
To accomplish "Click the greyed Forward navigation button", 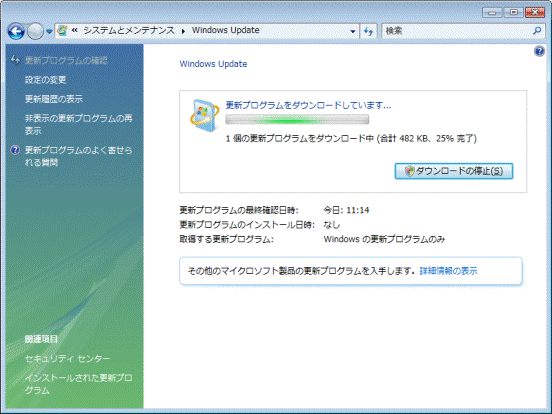I will pyautogui.click(x=35, y=31).
